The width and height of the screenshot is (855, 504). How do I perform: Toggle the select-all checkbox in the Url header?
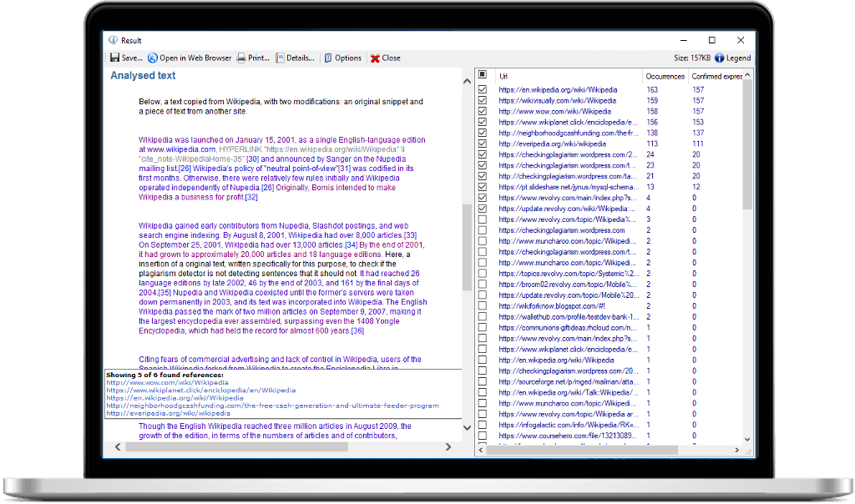483,75
